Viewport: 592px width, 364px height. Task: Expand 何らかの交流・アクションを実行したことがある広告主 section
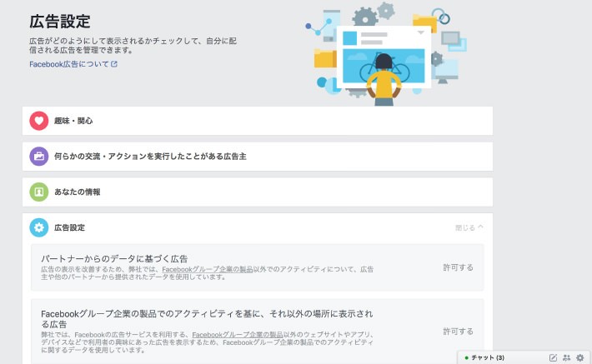click(x=258, y=156)
